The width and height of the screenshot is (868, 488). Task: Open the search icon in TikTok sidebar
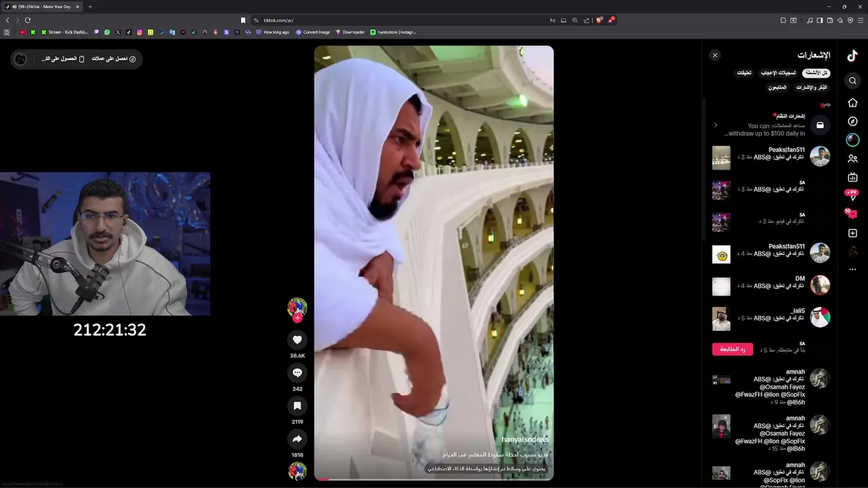[x=852, y=81]
